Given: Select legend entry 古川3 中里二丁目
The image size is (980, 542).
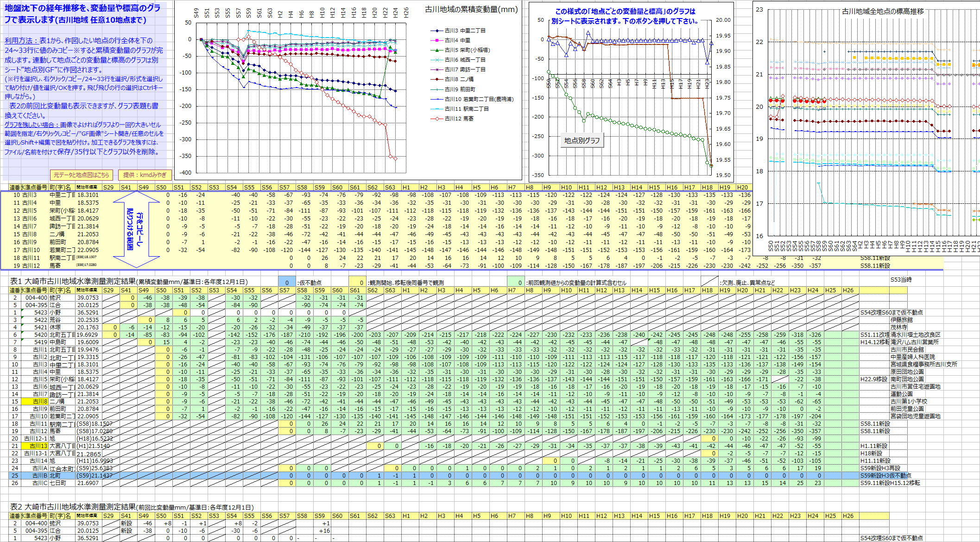Looking at the screenshot, I should click(459, 31).
